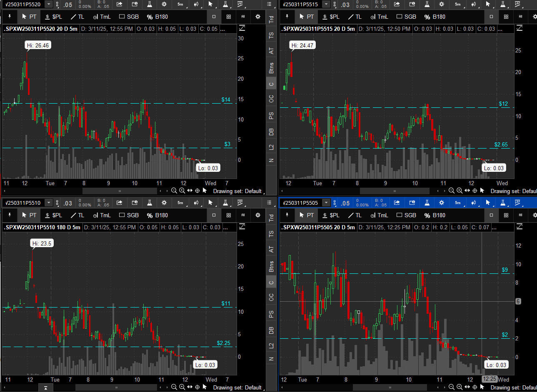Toggle grid layout view in top-left drawing toolbar

[228, 17]
